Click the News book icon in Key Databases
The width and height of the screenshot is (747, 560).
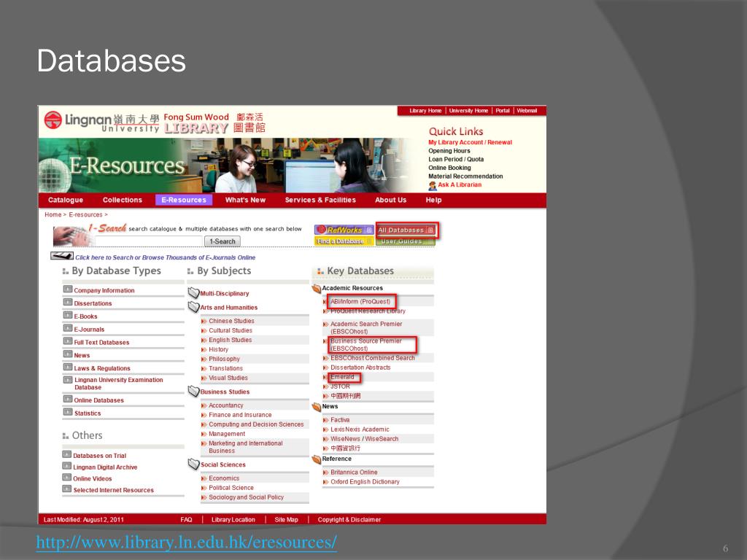coord(317,407)
